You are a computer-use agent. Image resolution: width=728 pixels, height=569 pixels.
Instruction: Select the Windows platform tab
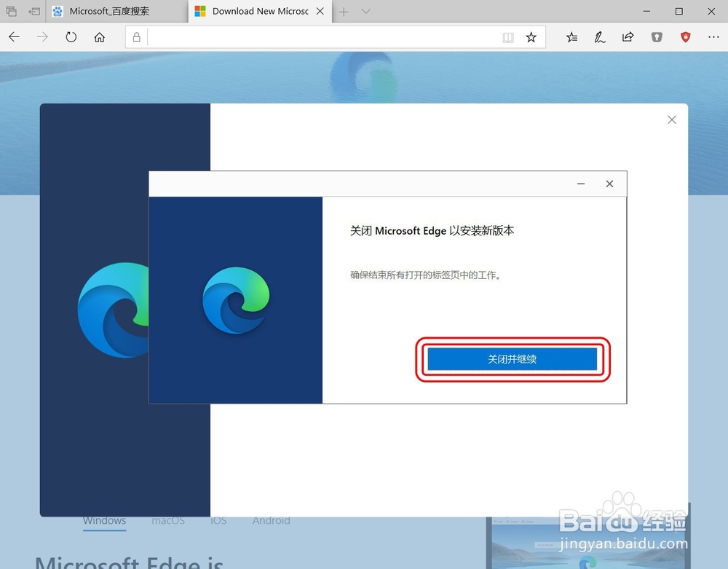point(104,521)
